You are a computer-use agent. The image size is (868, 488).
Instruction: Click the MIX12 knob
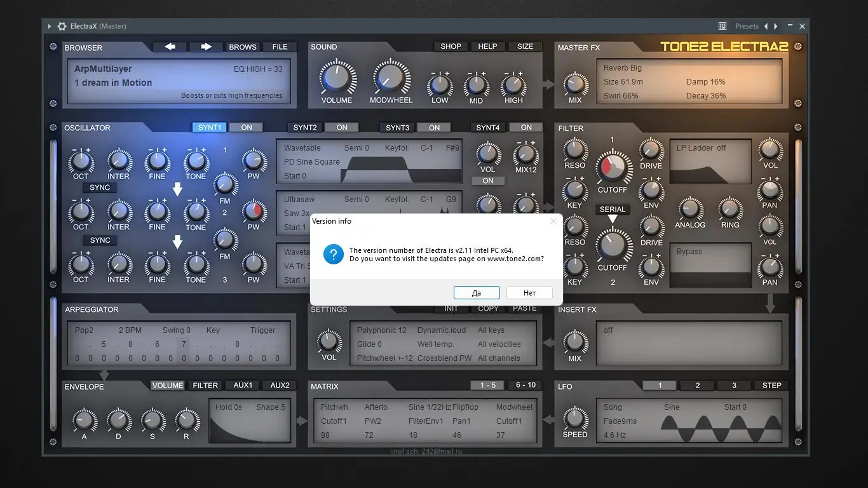click(526, 155)
